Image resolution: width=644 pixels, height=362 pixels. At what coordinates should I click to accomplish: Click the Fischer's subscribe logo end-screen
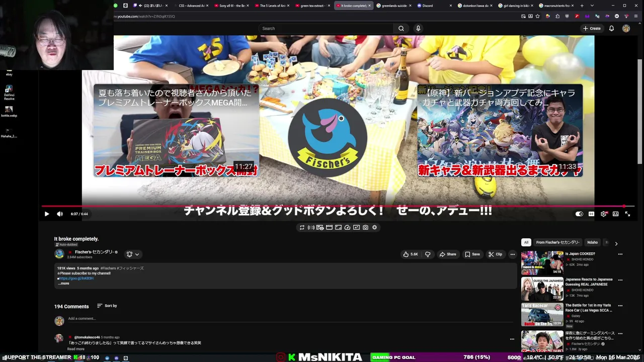coord(328,137)
